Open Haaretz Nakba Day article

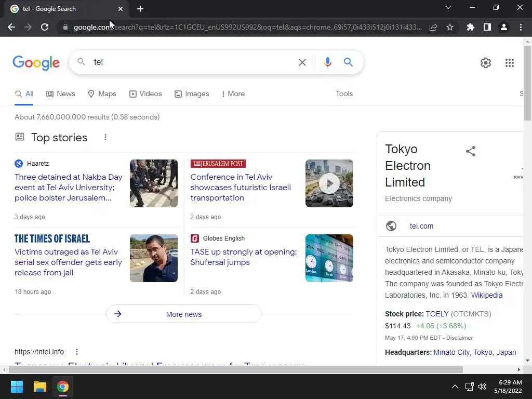tap(69, 187)
